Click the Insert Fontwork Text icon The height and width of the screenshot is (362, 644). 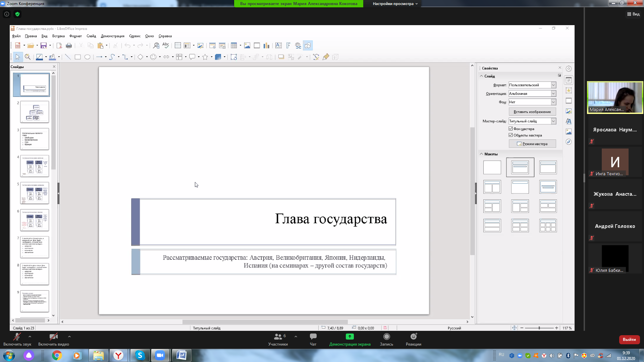pyautogui.click(x=288, y=46)
